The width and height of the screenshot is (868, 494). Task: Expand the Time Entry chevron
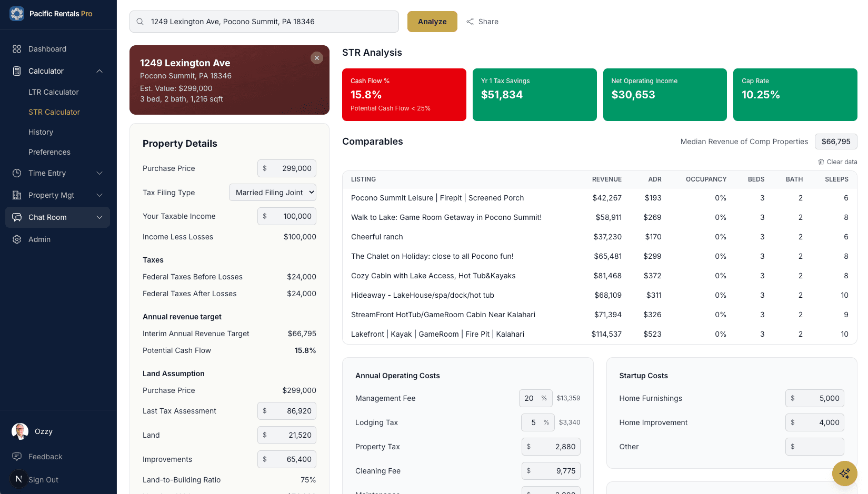point(99,173)
